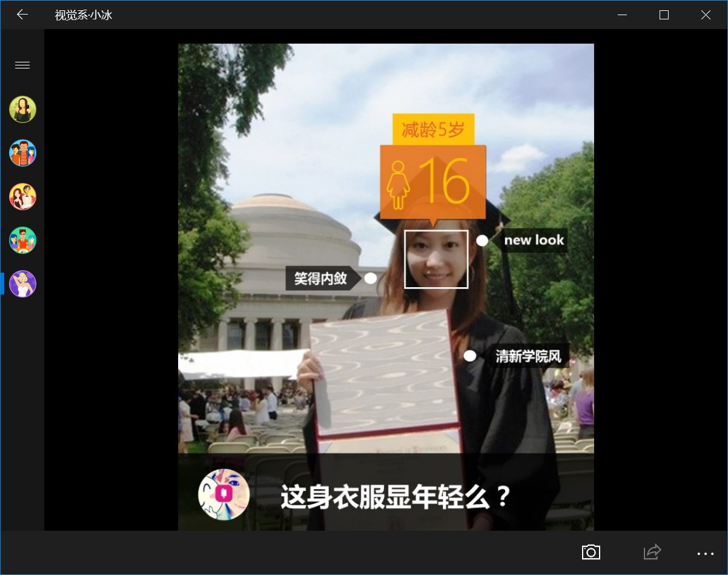The width and height of the screenshot is (728, 575).
Task: Click XiaoIce's round avatar beside the chat text
Action: pos(223,494)
